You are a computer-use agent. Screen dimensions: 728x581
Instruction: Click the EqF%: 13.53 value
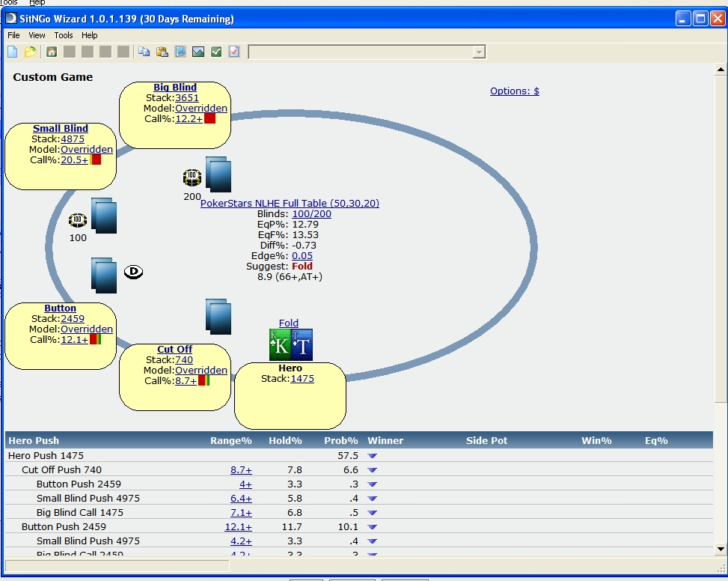pos(305,234)
